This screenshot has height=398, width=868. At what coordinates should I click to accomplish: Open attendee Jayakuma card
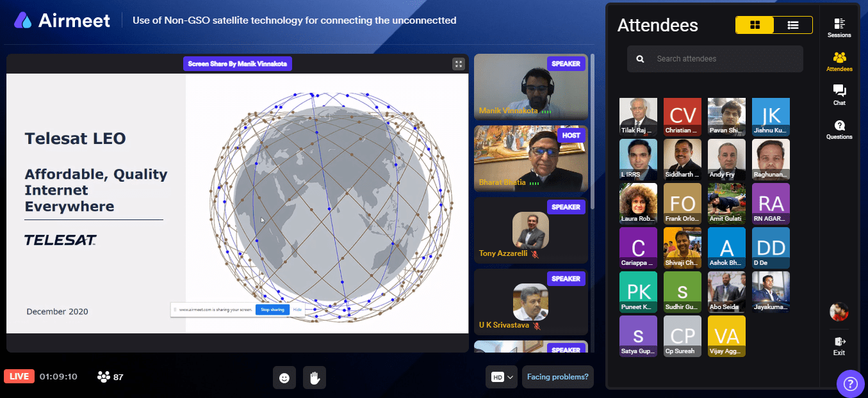[x=771, y=292]
